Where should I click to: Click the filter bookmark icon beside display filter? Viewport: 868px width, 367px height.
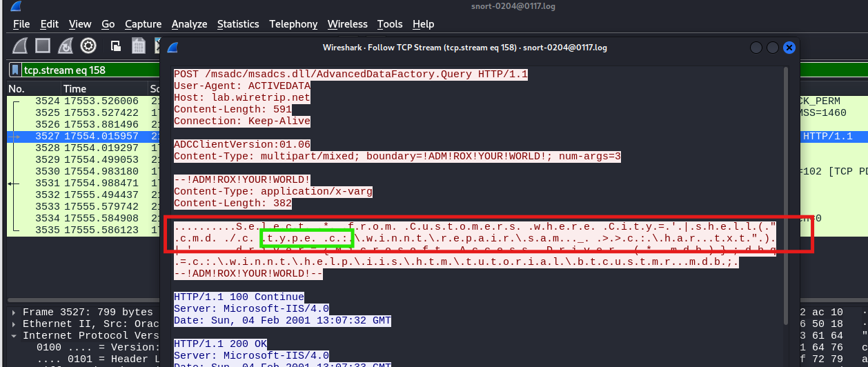click(14, 70)
